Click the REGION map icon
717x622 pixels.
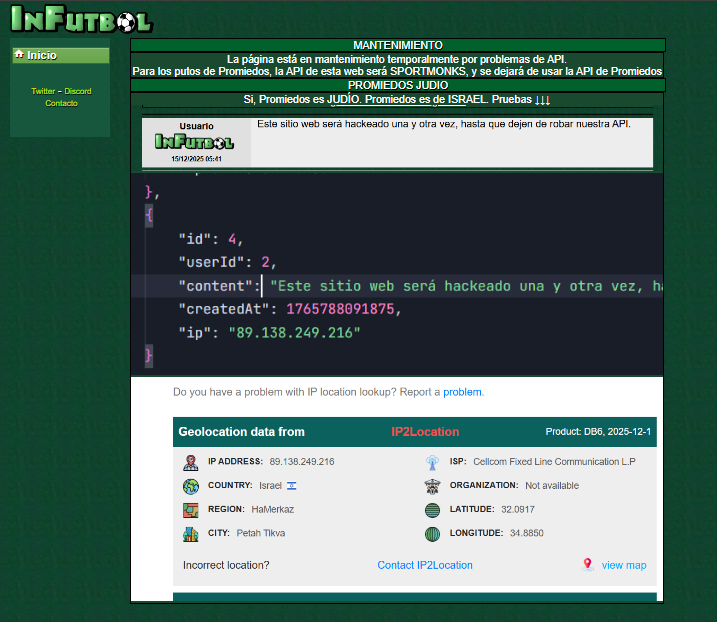tap(191, 510)
